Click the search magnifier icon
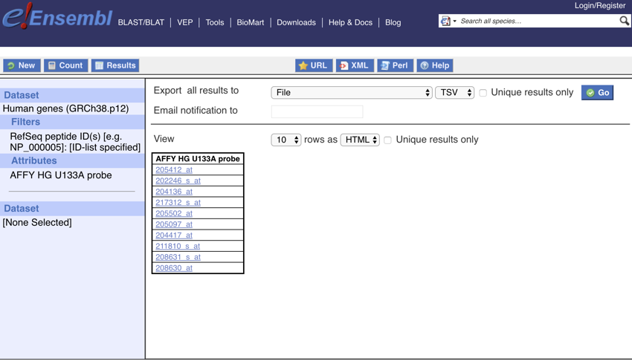This screenshot has height=364, width=632. tap(624, 21)
